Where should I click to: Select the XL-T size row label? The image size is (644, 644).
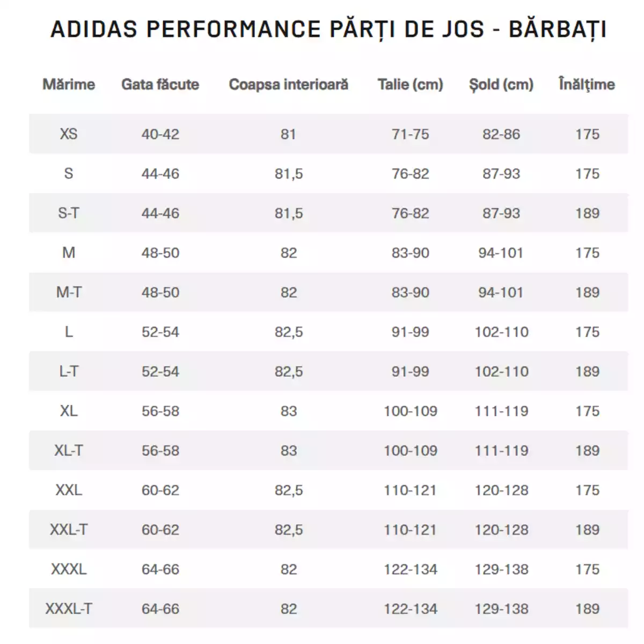point(69,451)
